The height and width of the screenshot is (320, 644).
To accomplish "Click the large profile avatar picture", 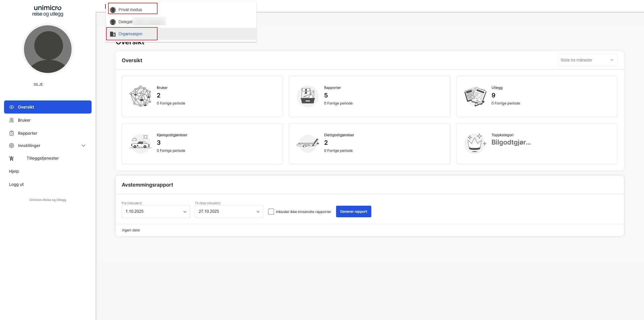I will tap(48, 49).
